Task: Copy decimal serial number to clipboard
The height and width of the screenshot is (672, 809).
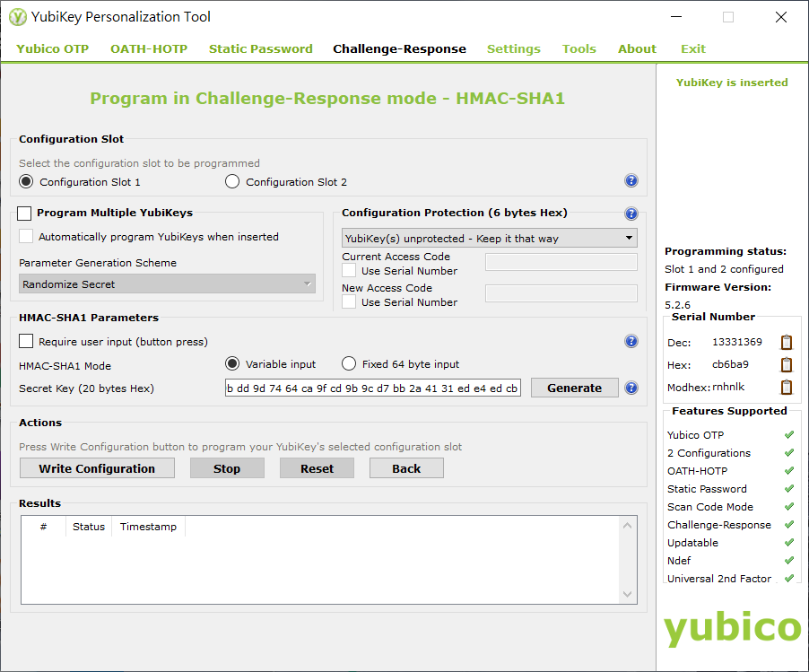Action: (787, 342)
